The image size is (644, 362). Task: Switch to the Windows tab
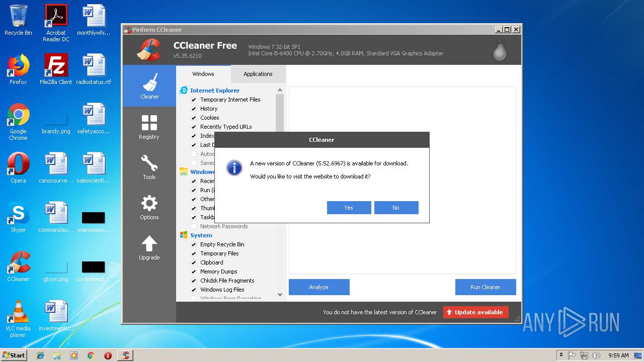(203, 74)
